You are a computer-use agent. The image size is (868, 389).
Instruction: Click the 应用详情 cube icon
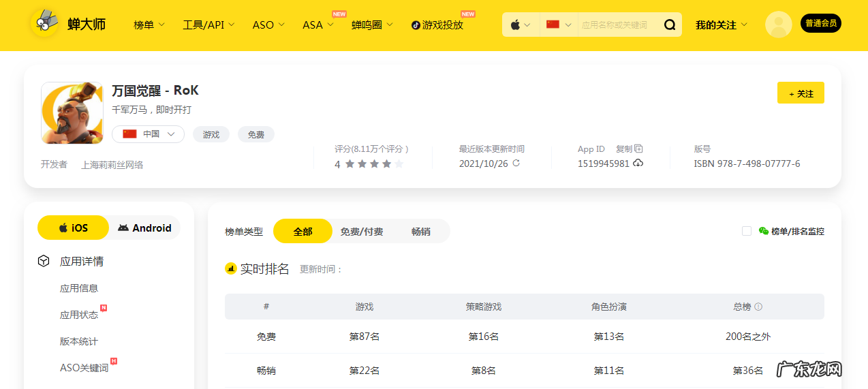(x=44, y=261)
